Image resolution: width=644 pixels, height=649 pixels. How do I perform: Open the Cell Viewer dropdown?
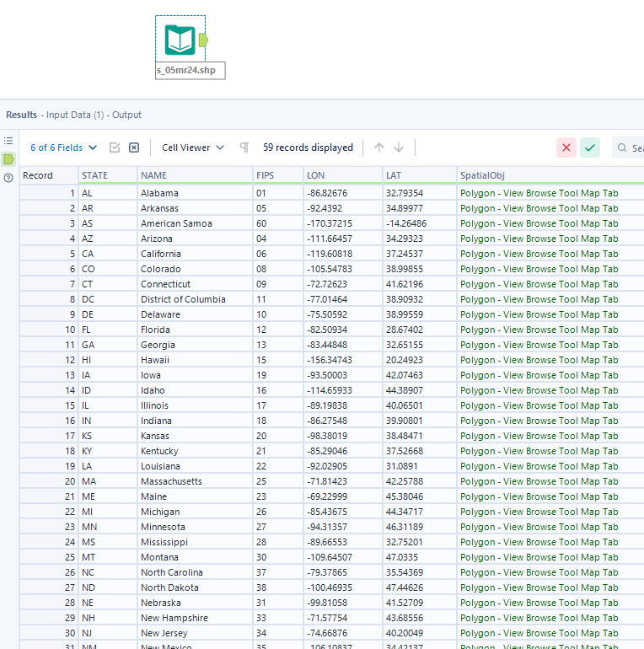click(193, 147)
